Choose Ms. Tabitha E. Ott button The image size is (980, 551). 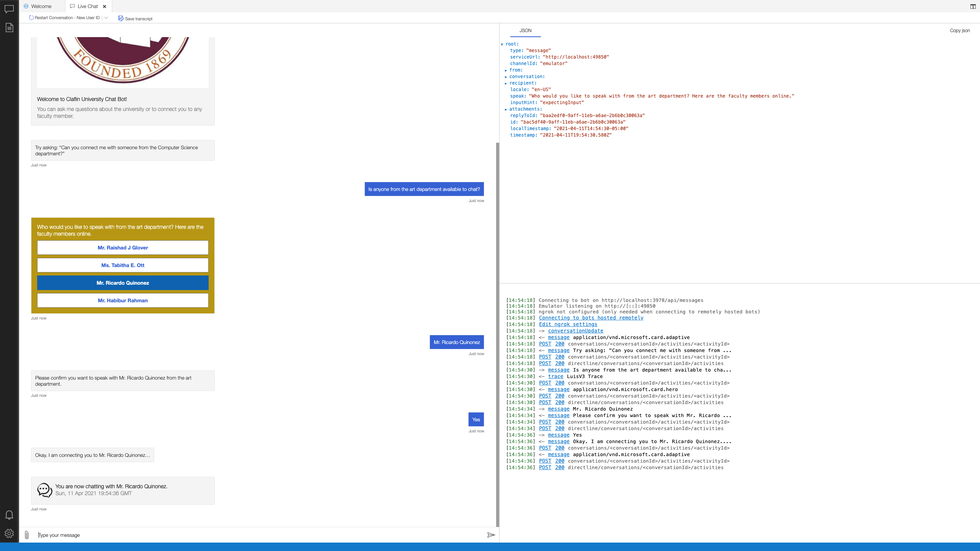(122, 265)
